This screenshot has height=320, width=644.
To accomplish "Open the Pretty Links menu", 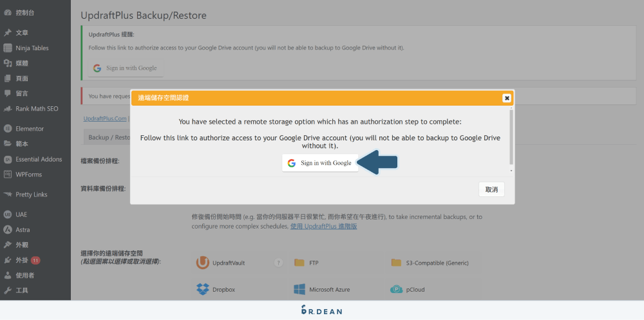I will point(31,194).
